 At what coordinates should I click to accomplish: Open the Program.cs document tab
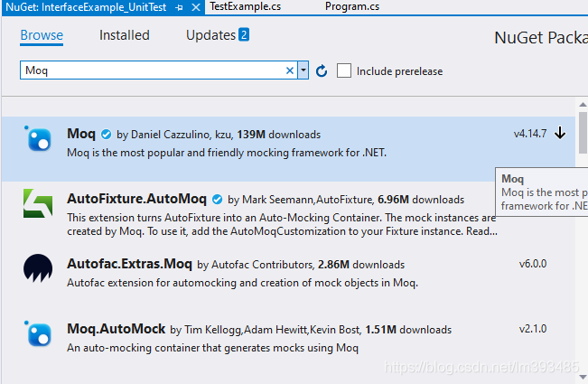coord(352,6)
